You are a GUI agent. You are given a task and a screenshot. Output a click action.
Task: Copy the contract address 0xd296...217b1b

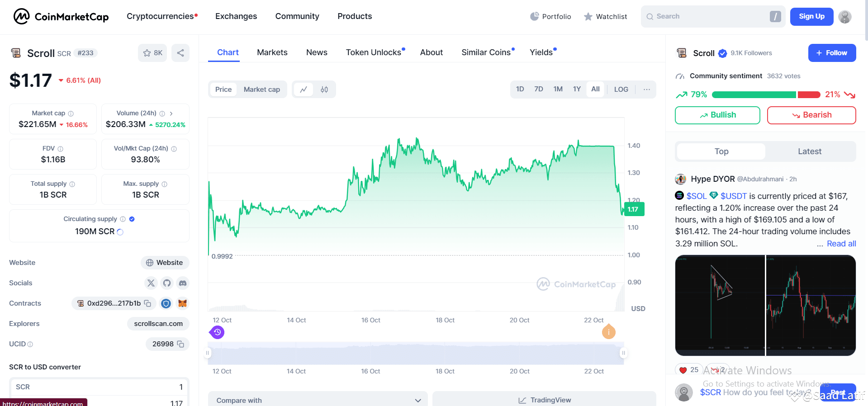pyautogui.click(x=147, y=303)
